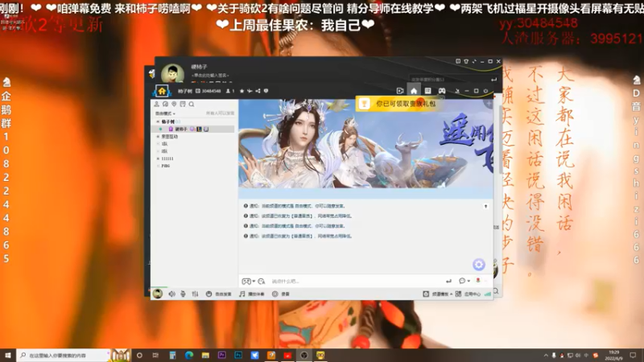Open the video play tab icon
Screen dimensions: 644x362
(400, 91)
